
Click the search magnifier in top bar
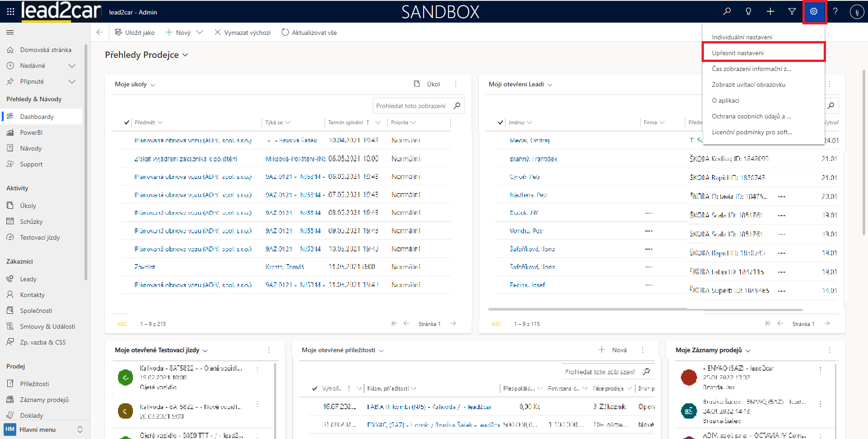(727, 12)
